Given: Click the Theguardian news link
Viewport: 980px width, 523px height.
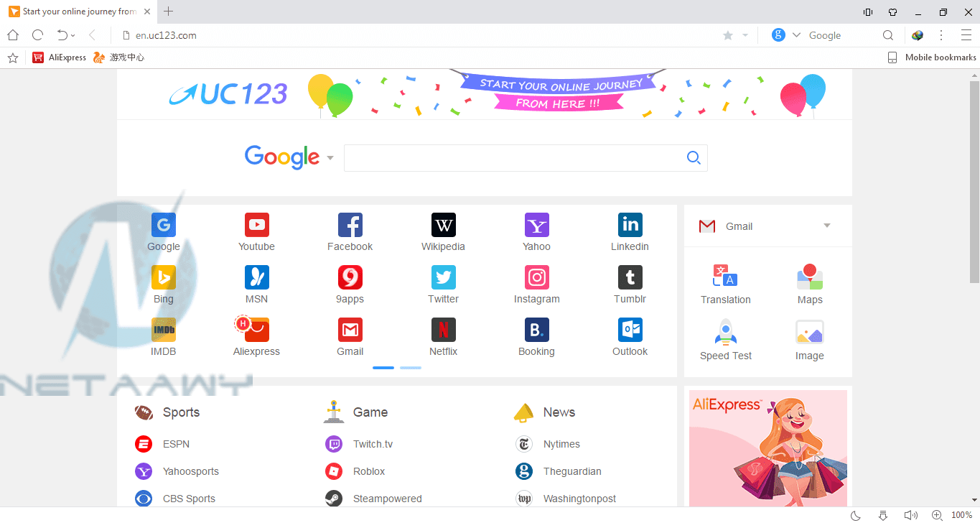Looking at the screenshot, I should tap(572, 471).
